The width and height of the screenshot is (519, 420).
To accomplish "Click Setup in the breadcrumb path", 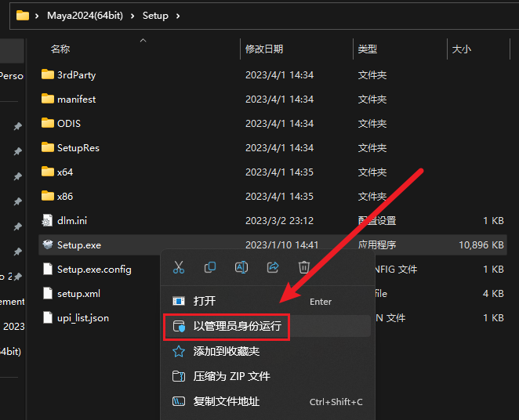I will (x=155, y=16).
